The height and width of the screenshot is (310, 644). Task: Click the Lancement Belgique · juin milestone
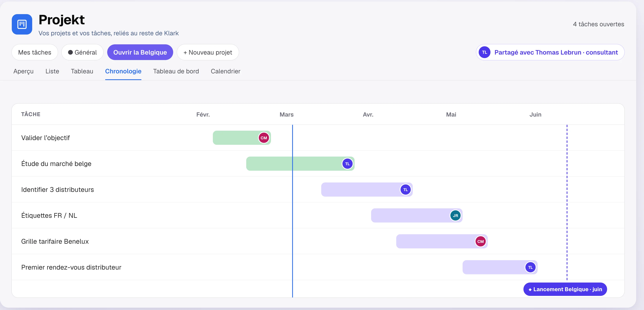pyautogui.click(x=565, y=289)
